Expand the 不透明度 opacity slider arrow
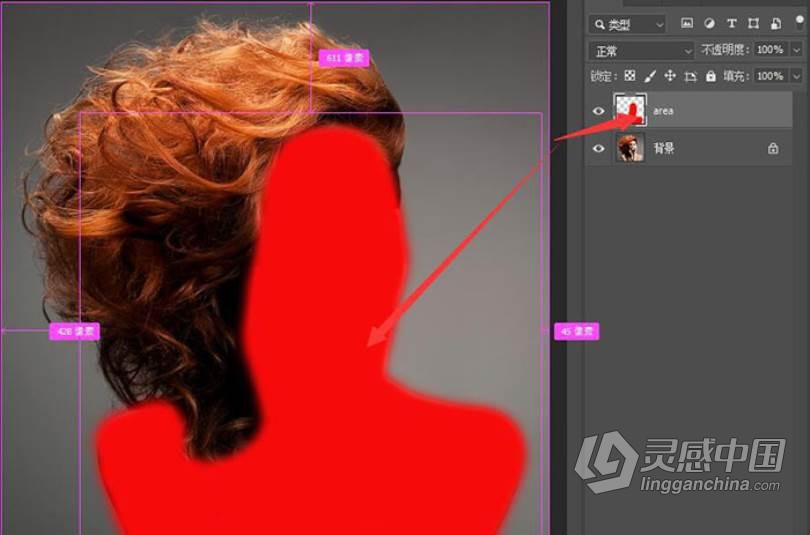This screenshot has height=535, width=810. (x=796, y=50)
